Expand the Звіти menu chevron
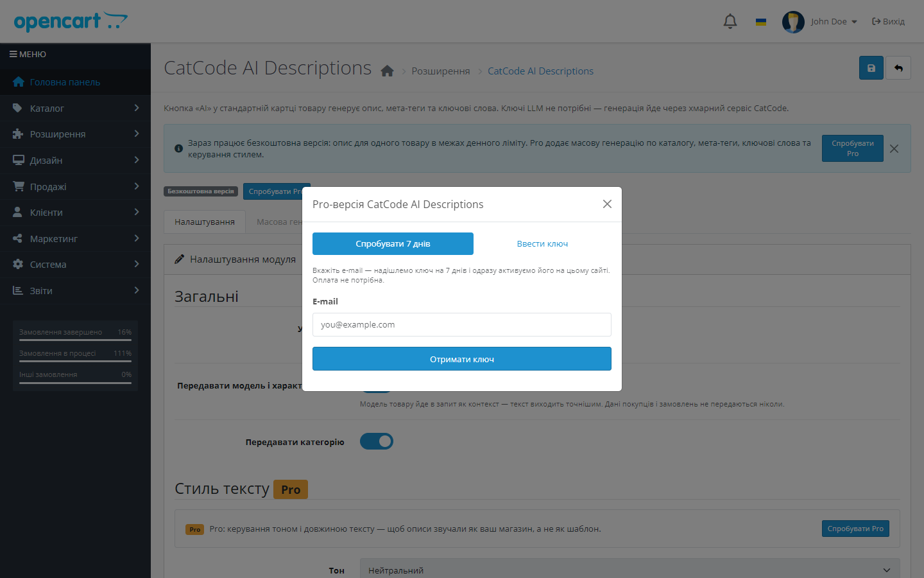Screen dimensions: 924x578 137,290
